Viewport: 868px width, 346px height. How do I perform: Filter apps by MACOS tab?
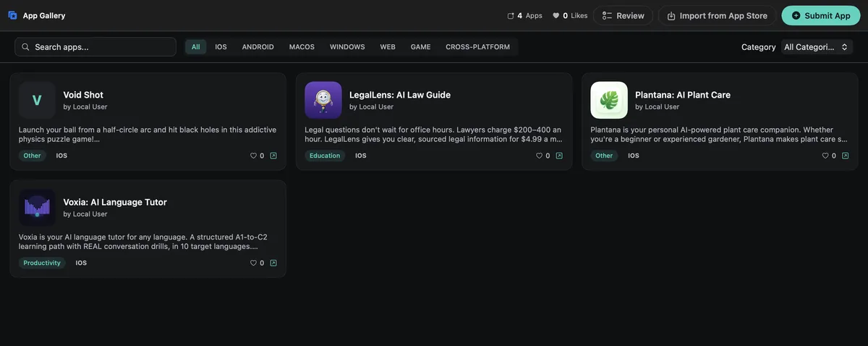point(302,46)
